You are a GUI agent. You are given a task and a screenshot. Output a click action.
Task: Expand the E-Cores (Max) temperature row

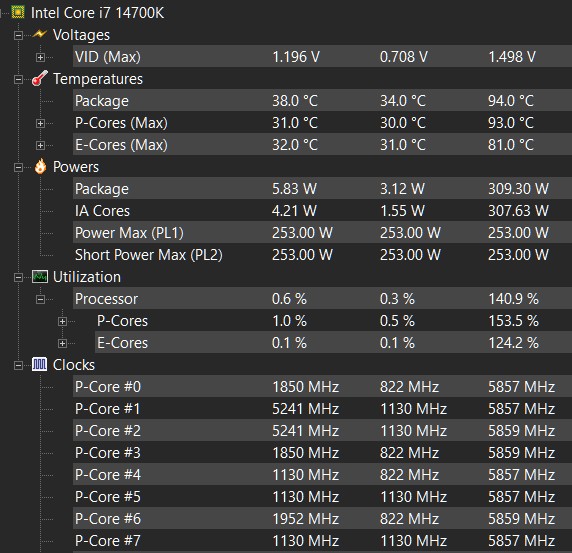40,145
